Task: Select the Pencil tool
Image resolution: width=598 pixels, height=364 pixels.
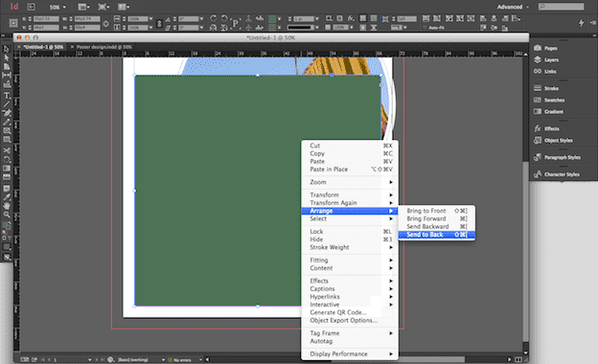Action: [x=7, y=123]
